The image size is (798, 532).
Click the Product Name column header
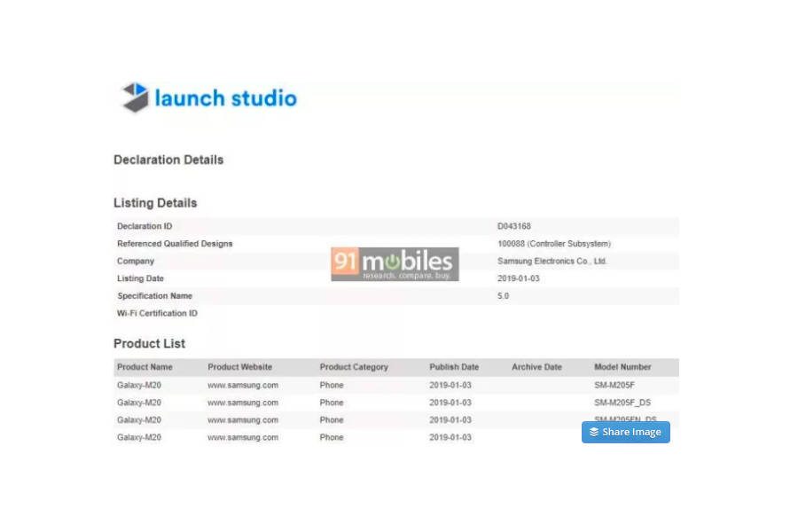(x=145, y=367)
